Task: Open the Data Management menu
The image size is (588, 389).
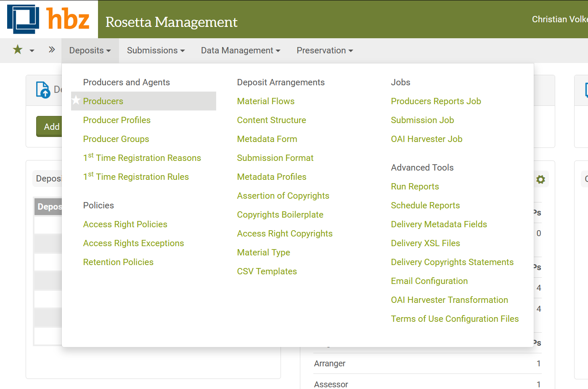Action: tap(240, 50)
